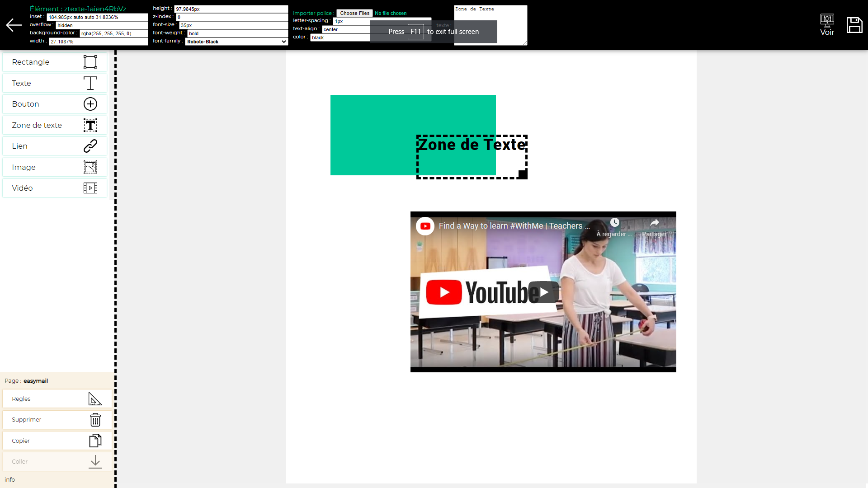Edit the font-size field

tap(233, 25)
